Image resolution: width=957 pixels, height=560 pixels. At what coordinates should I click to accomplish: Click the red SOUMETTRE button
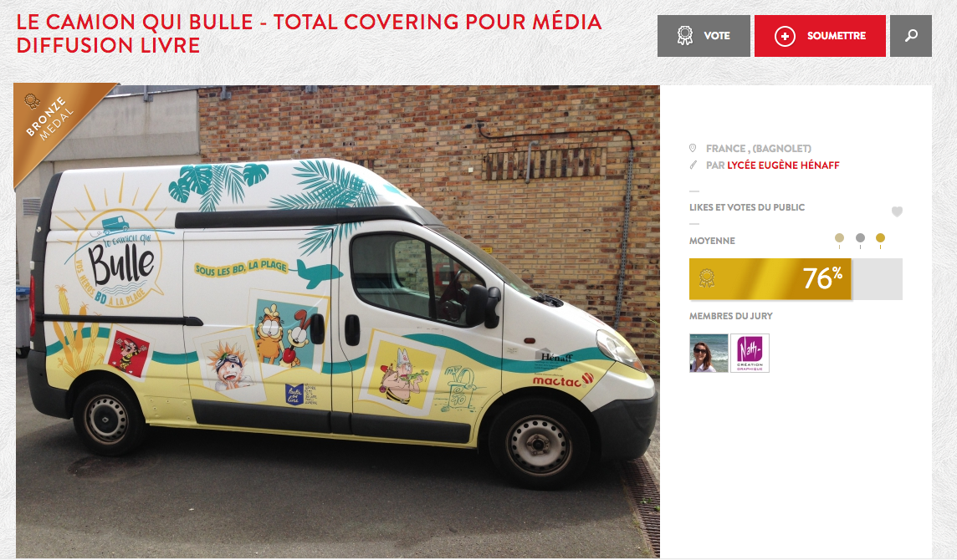pos(820,36)
